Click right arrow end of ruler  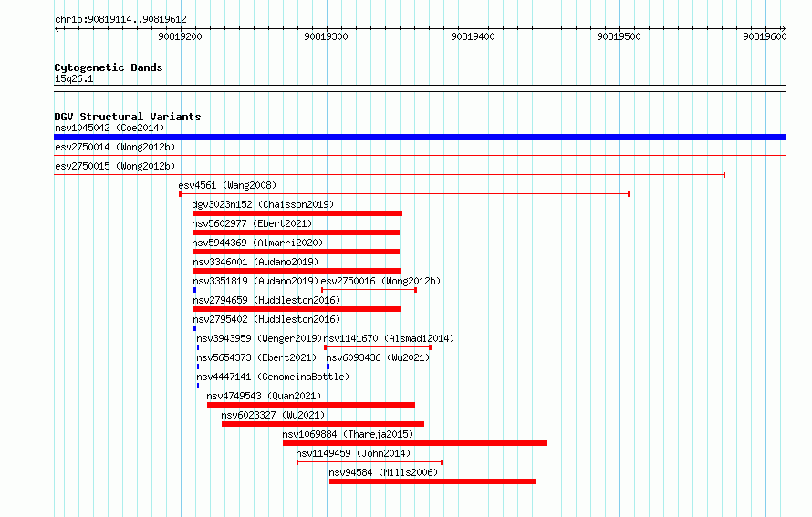[783, 28]
